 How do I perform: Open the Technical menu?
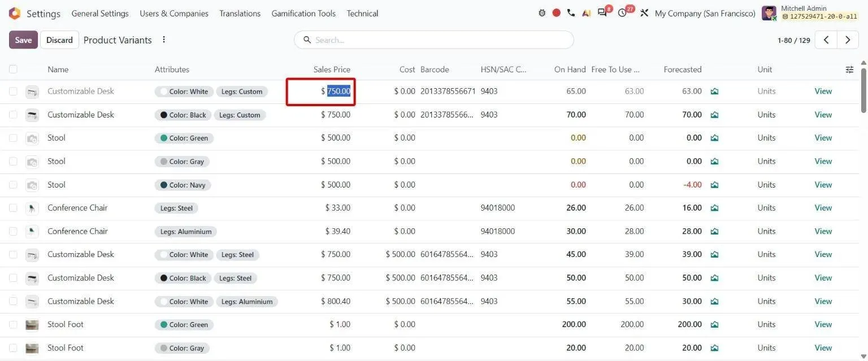coord(363,13)
